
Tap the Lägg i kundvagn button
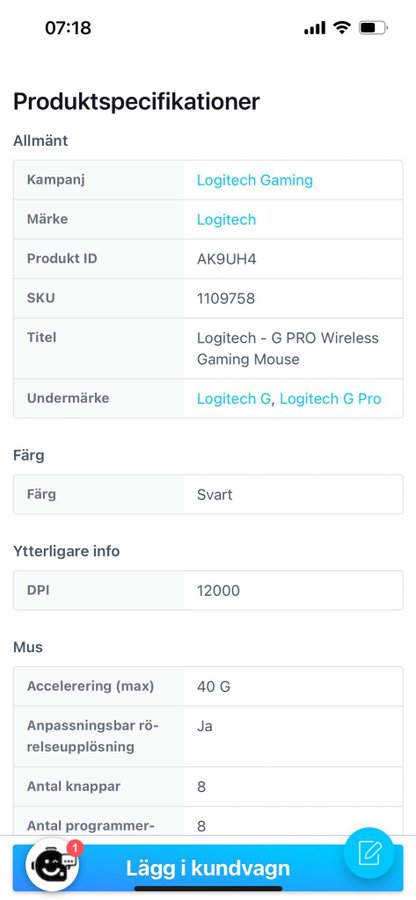point(208,868)
